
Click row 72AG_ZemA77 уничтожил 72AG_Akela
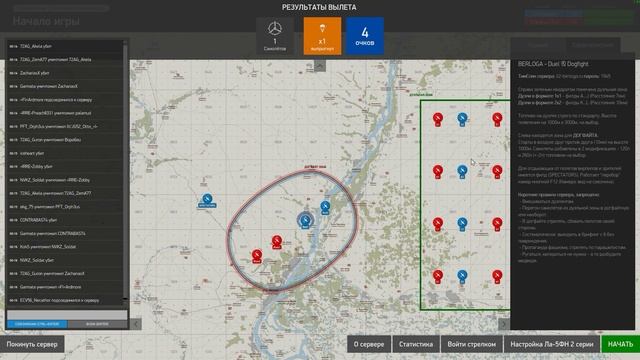(64, 60)
